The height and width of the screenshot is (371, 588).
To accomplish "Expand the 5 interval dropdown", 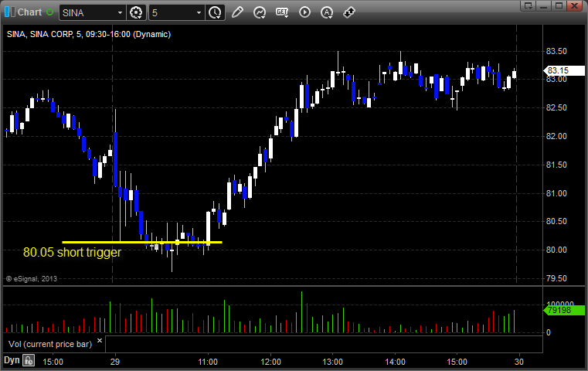I will [199, 13].
